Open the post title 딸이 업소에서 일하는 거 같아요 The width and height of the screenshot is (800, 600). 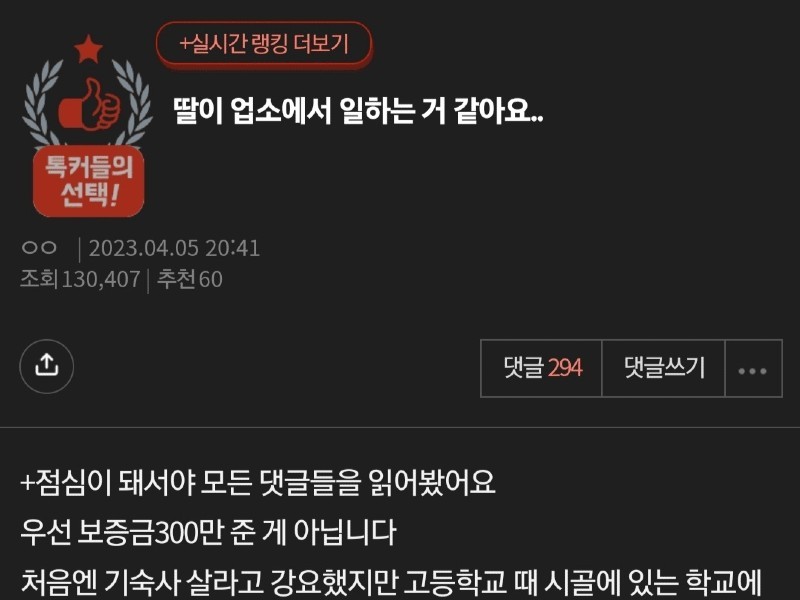coord(358,110)
